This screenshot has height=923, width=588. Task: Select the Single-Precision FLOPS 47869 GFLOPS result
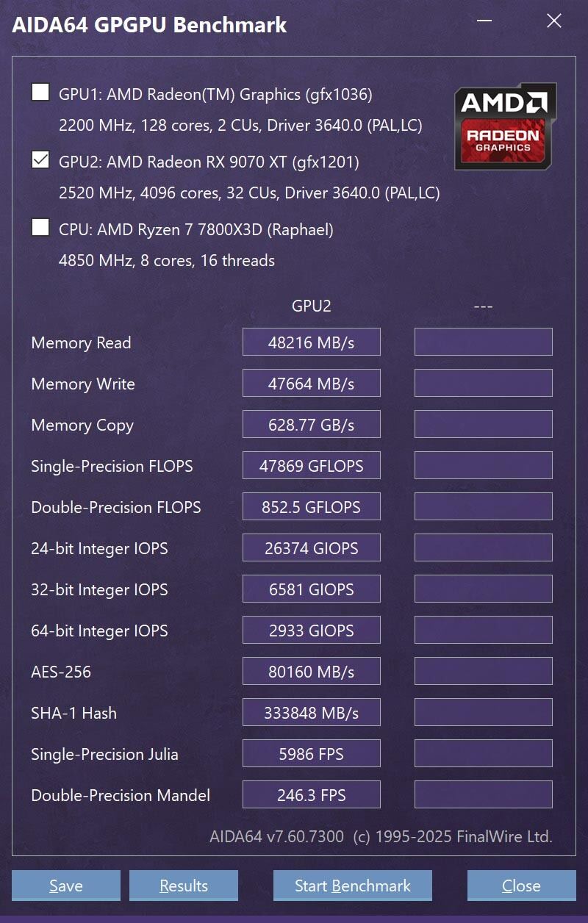312,466
